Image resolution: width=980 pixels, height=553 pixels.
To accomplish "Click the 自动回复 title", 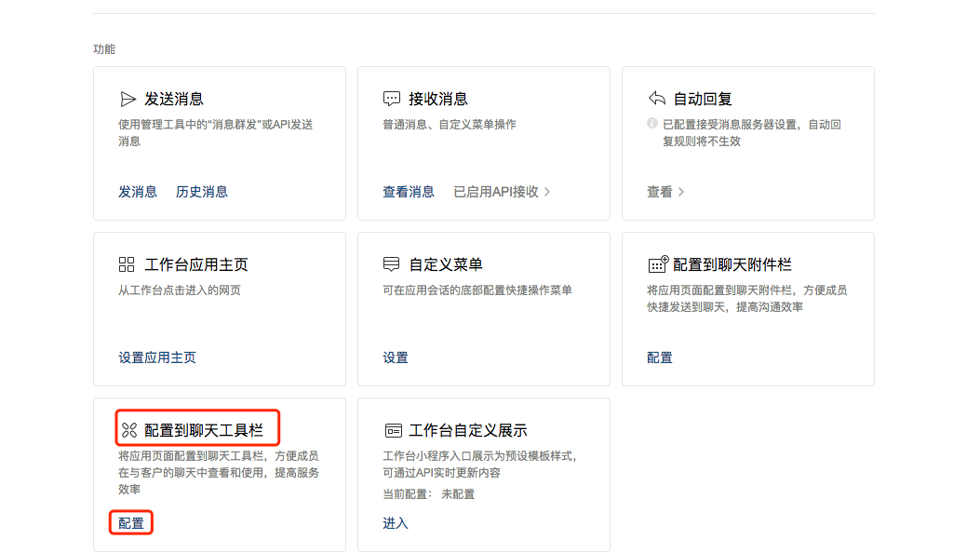I will [703, 99].
